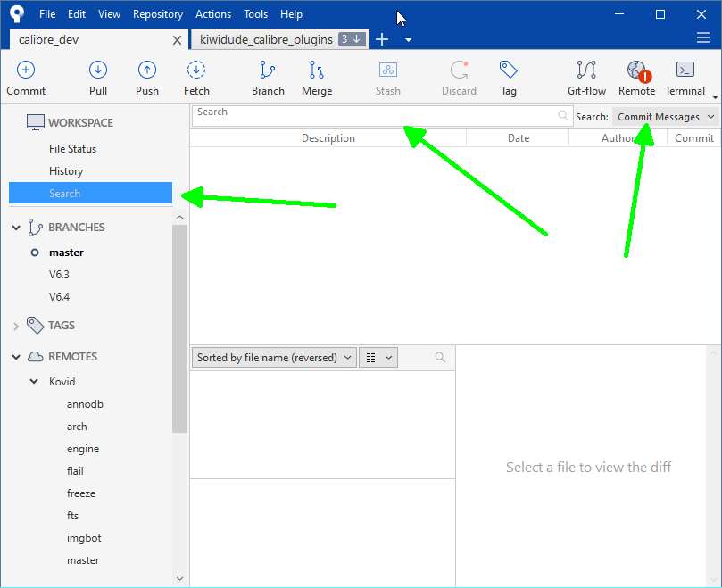Open the Actions menu
The image size is (722, 588).
(213, 14)
